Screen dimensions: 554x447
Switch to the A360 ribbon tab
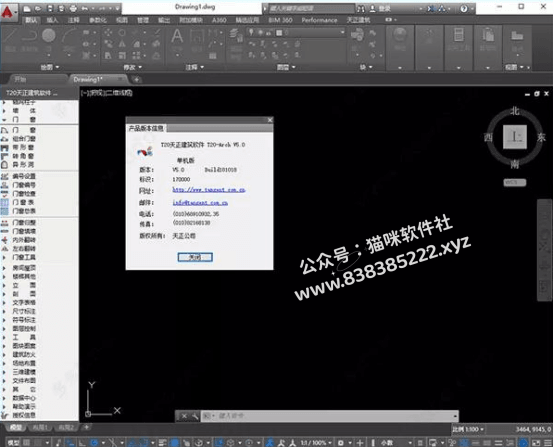(x=219, y=20)
